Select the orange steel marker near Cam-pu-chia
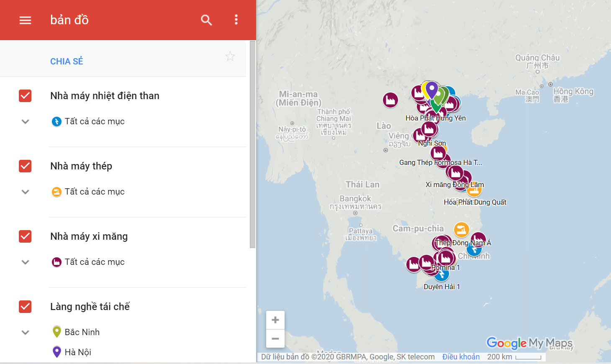 [461, 229]
